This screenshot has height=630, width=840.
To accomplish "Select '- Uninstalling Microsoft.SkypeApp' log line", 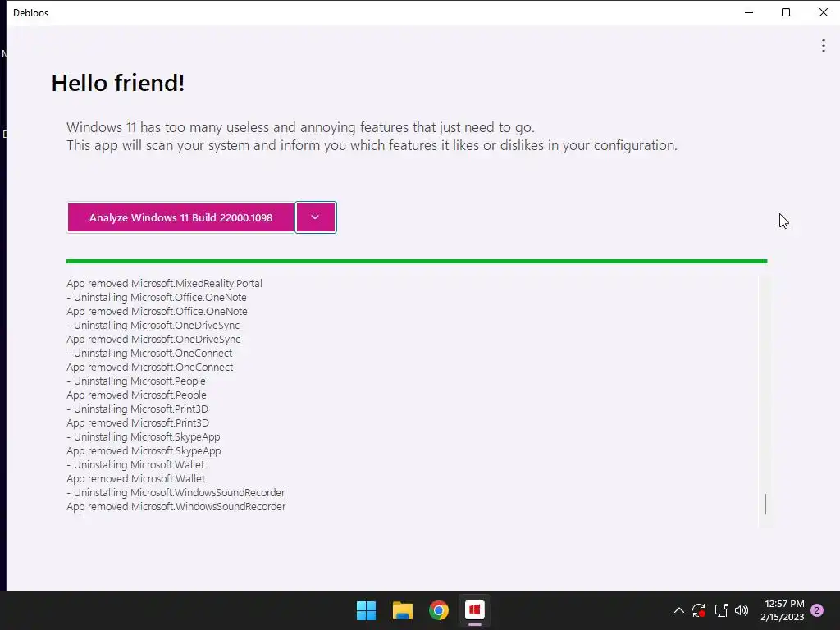I will [144, 436].
